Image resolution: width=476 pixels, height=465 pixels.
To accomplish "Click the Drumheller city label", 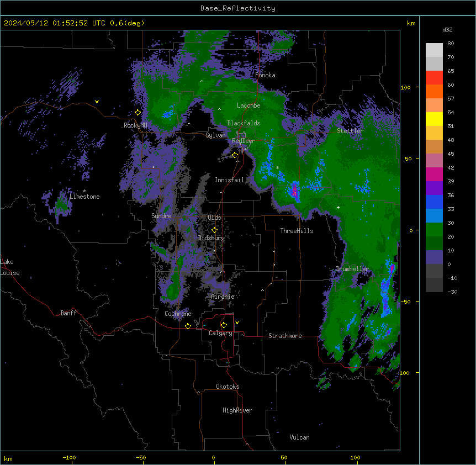I will 352,268.
